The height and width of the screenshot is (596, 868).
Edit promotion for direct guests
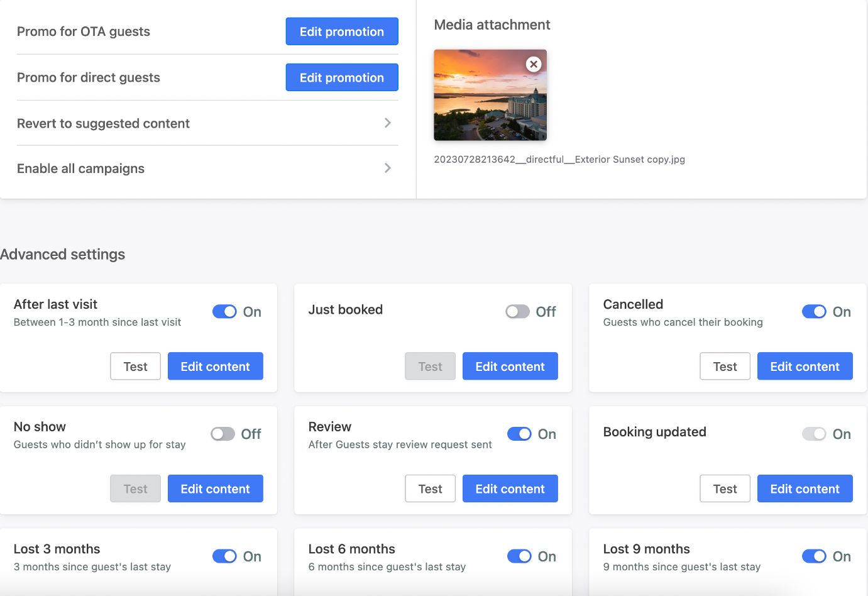pos(341,78)
